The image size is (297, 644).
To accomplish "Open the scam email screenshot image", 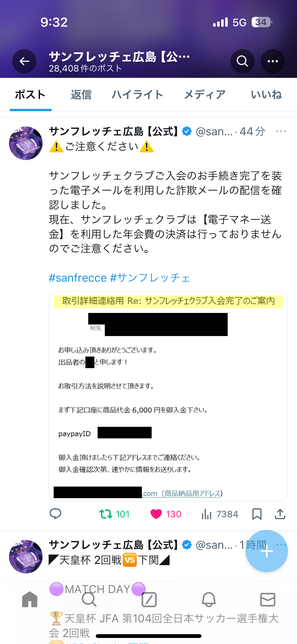I will pos(168,396).
